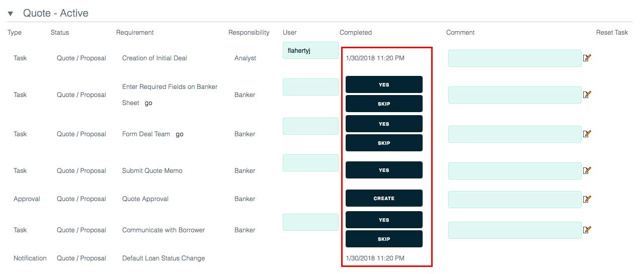This screenshot has width=644, height=274.
Task: Click the Responsibility column header
Action: (249, 32)
